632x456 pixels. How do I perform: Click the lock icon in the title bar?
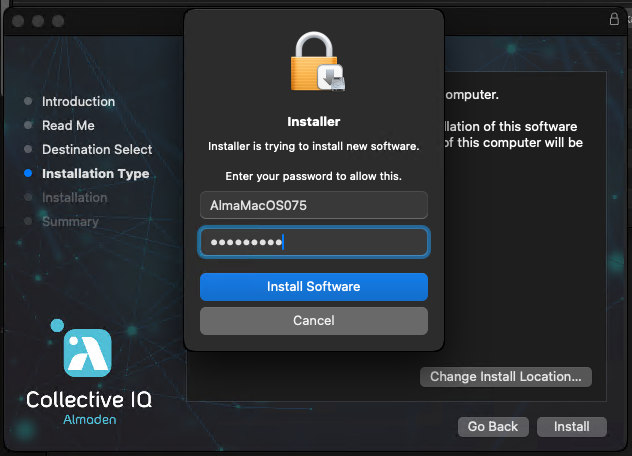[x=614, y=19]
